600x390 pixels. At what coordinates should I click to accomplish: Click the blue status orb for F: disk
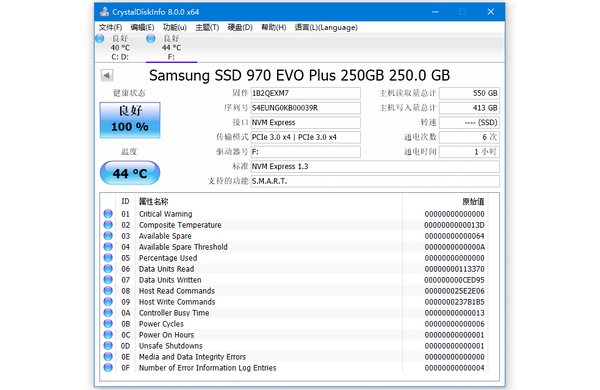point(151,39)
